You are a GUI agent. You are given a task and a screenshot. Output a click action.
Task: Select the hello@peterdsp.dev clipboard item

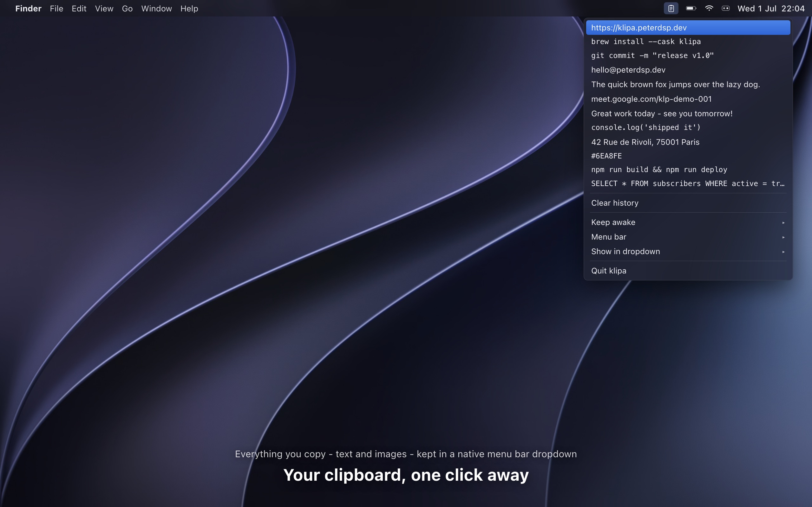[x=688, y=70]
